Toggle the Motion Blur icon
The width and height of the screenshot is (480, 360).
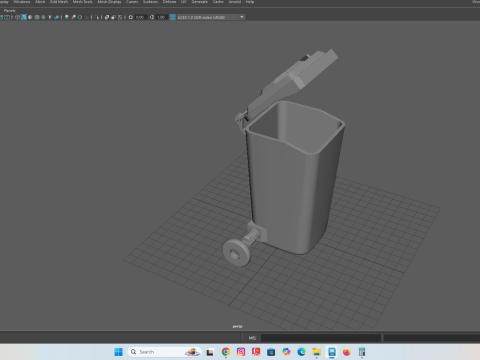(73, 17)
